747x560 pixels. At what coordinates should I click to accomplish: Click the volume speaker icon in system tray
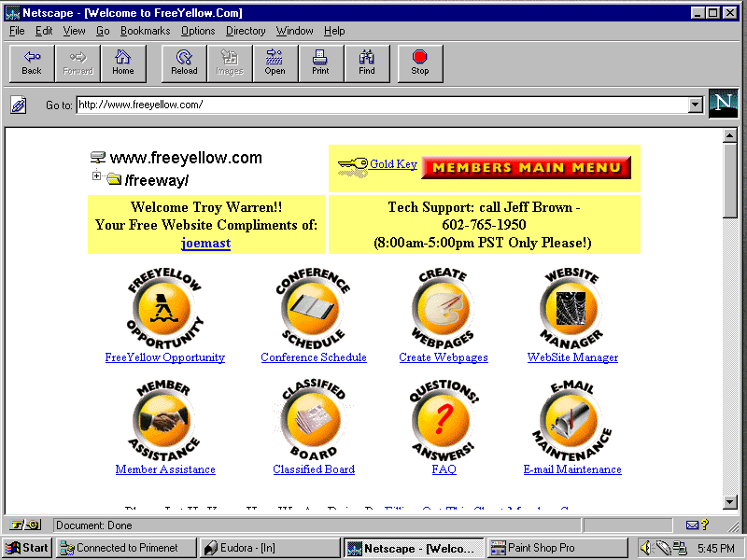pos(645,548)
